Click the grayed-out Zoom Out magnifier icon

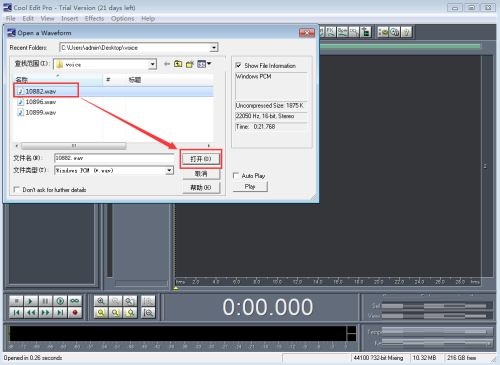pyautogui.click(x=115, y=301)
